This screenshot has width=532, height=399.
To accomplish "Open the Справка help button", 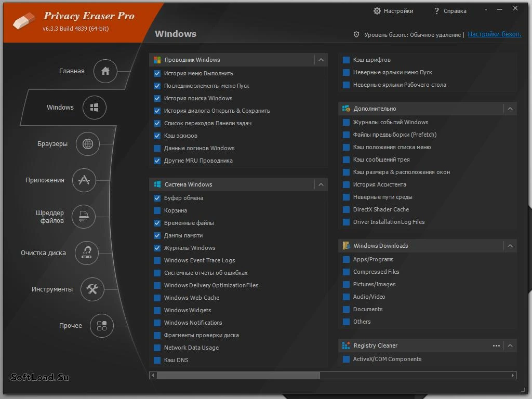I will click(x=450, y=11).
